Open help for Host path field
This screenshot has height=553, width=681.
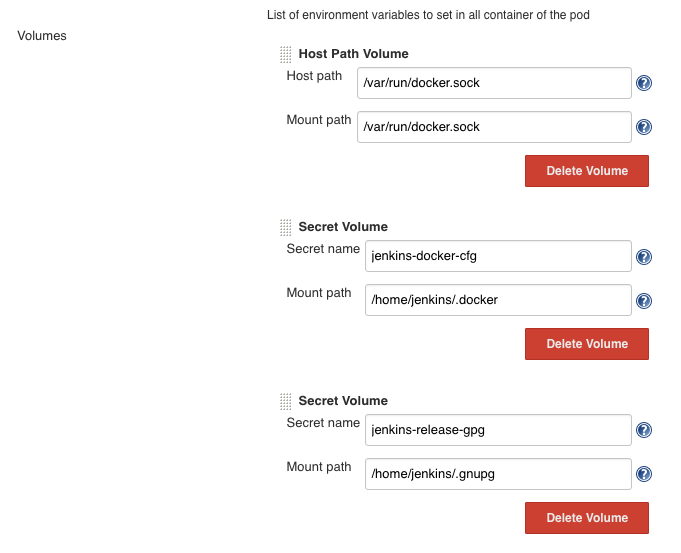point(644,83)
